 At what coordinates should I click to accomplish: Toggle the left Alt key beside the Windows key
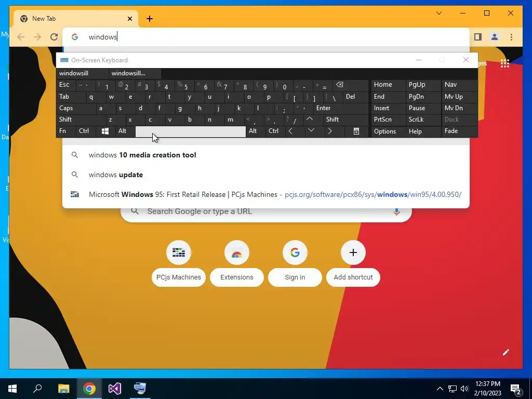click(x=125, y=131)
